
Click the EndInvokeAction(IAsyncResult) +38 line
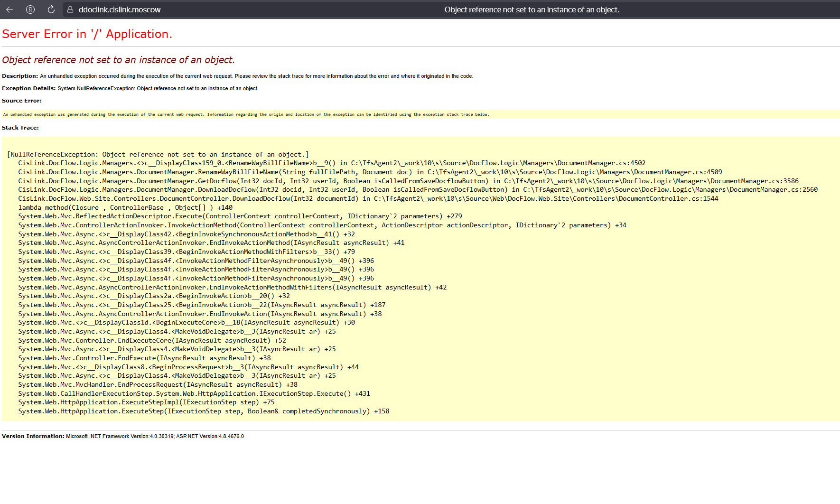(200, 314)
